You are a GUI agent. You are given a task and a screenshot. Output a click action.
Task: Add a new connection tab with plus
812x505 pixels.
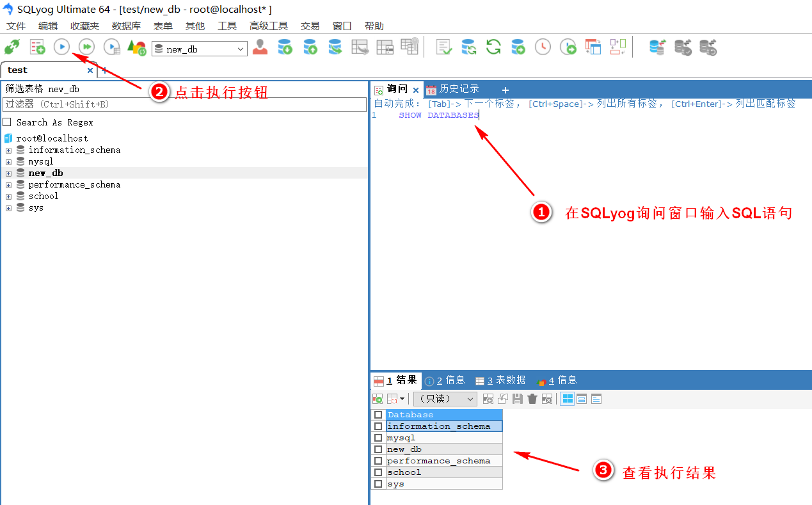point(104,70)
